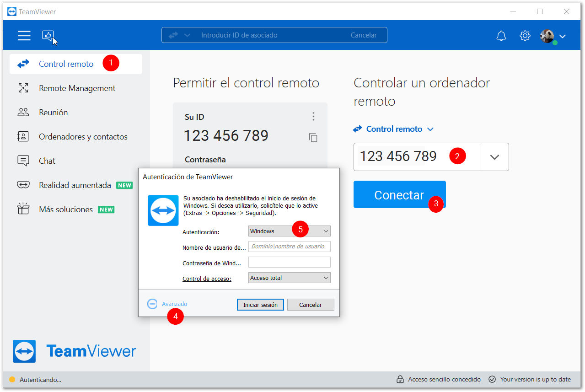Click your ID number 123 456 789
585x392 pixels.
pos(226,136)
